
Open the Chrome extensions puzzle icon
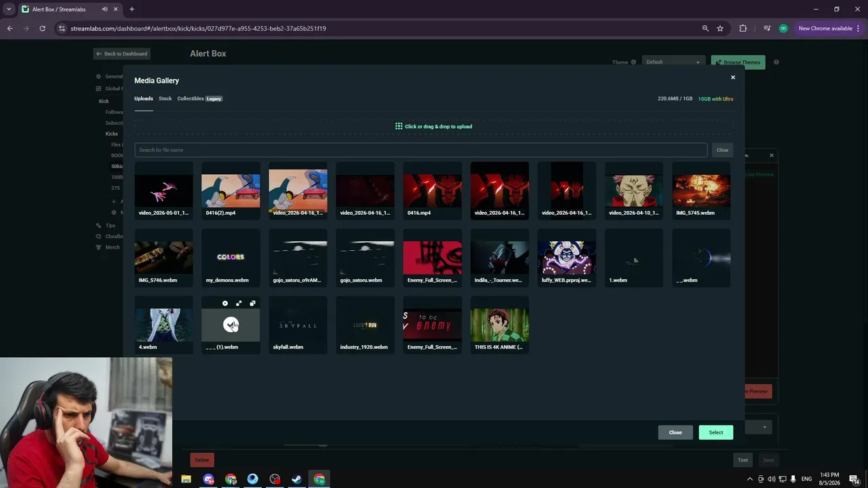(x=743, y=28)
